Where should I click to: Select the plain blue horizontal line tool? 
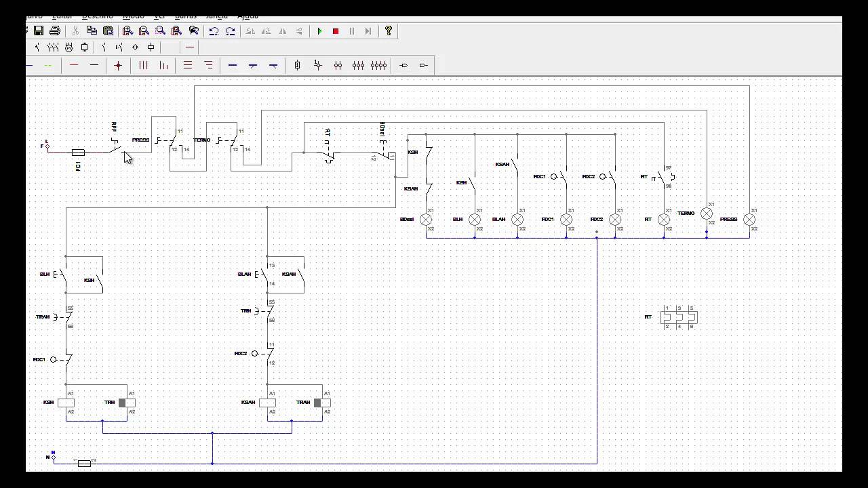coord(233,65)
